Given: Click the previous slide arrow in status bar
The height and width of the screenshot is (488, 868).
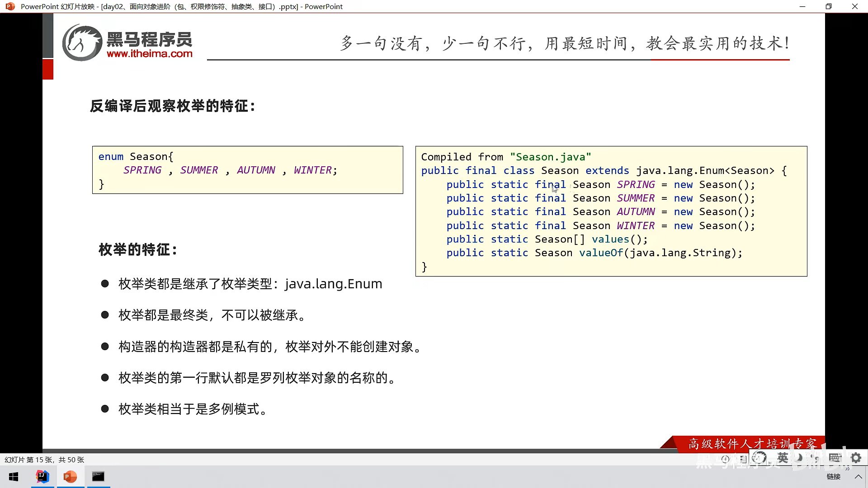Looking at the screenshot, I should click(725, 459).
